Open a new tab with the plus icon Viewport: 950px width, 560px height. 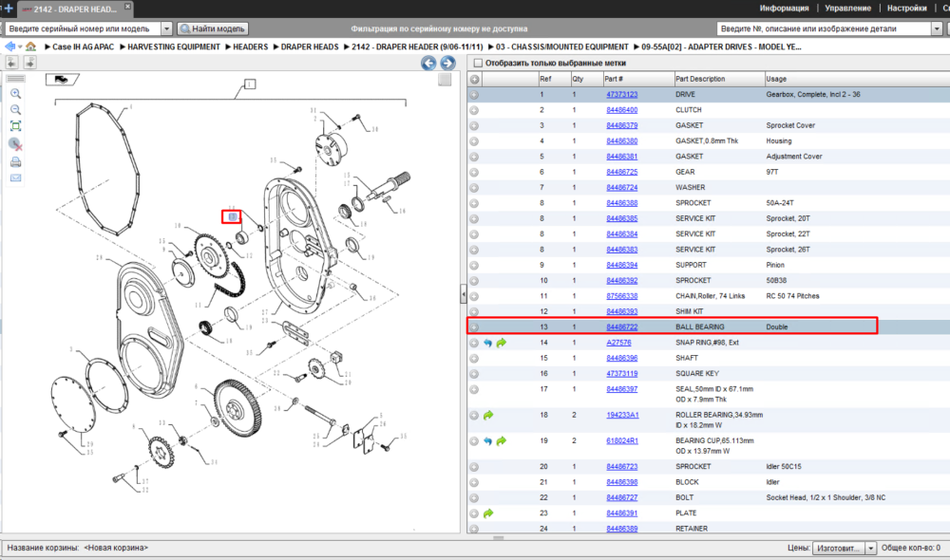coord(9,9)
